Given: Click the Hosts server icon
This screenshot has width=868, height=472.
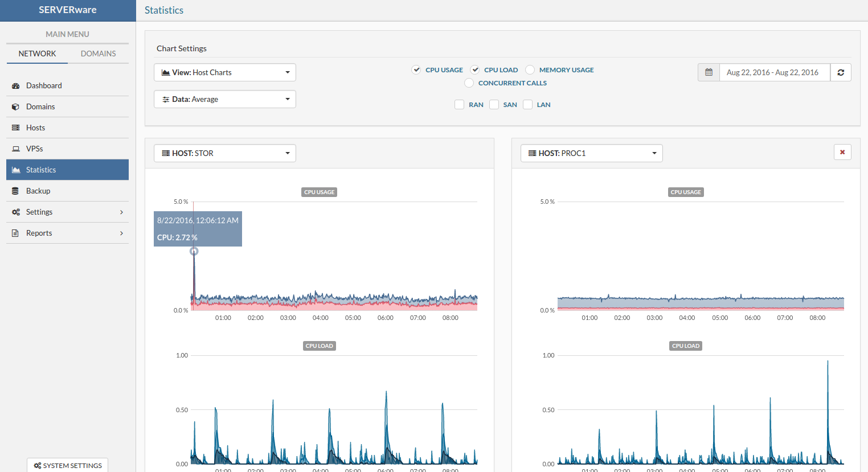Looking at the screenshot, I should 16,128.
